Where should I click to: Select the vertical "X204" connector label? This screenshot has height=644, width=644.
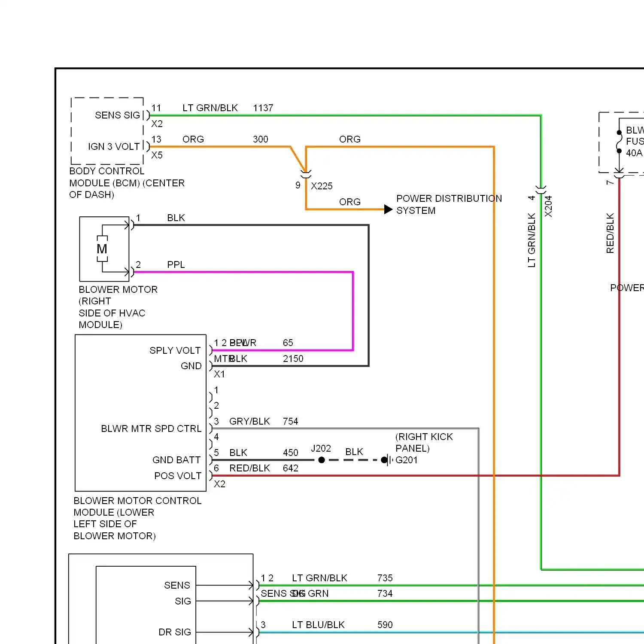pos(548,206)
